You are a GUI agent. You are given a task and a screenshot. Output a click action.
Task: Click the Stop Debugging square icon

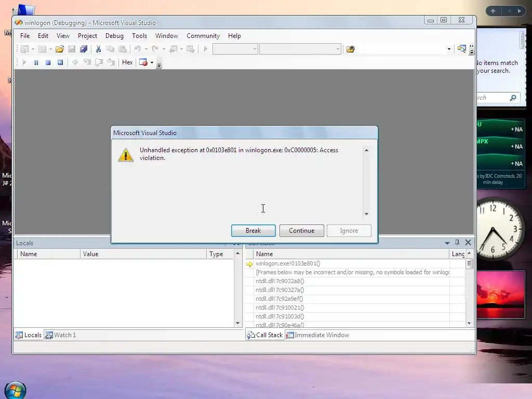coord(48,62)
